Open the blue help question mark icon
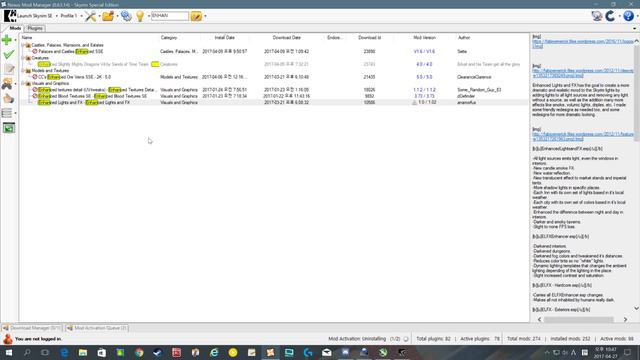Screen dimensions: 640x360 coord(629,16)
